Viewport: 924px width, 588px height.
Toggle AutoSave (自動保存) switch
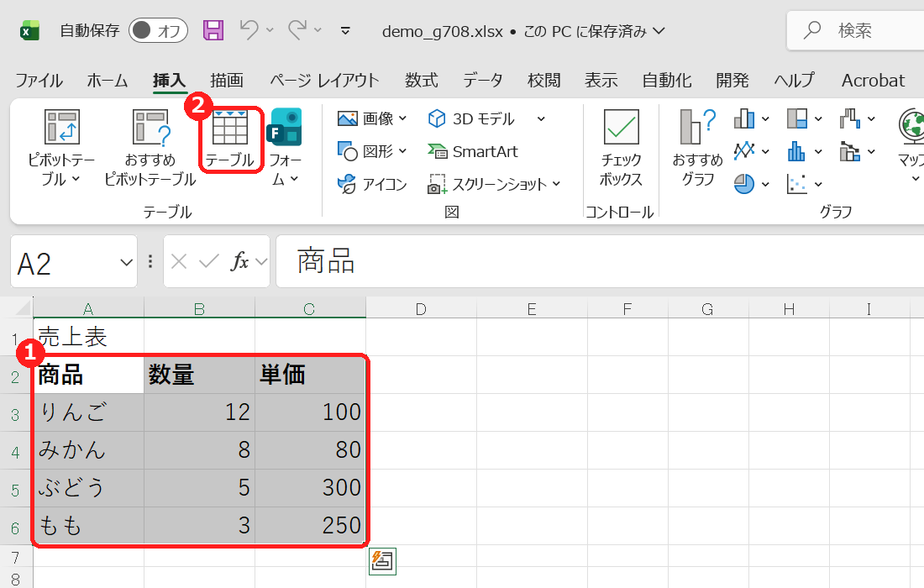point(158,30)
